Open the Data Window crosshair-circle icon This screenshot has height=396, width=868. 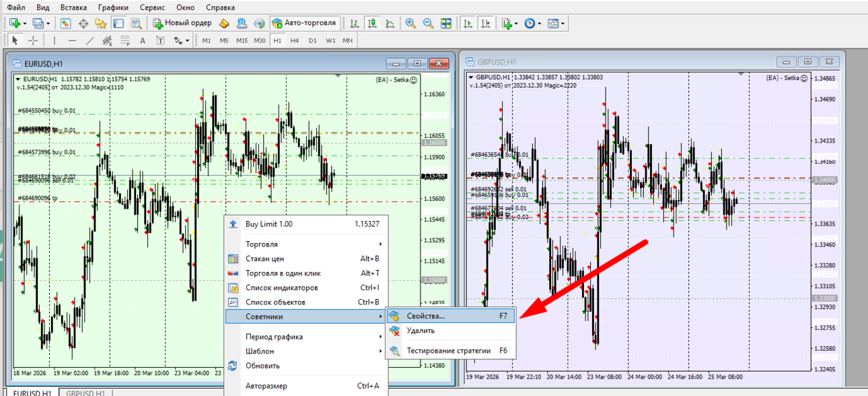[x=83, y=23]
